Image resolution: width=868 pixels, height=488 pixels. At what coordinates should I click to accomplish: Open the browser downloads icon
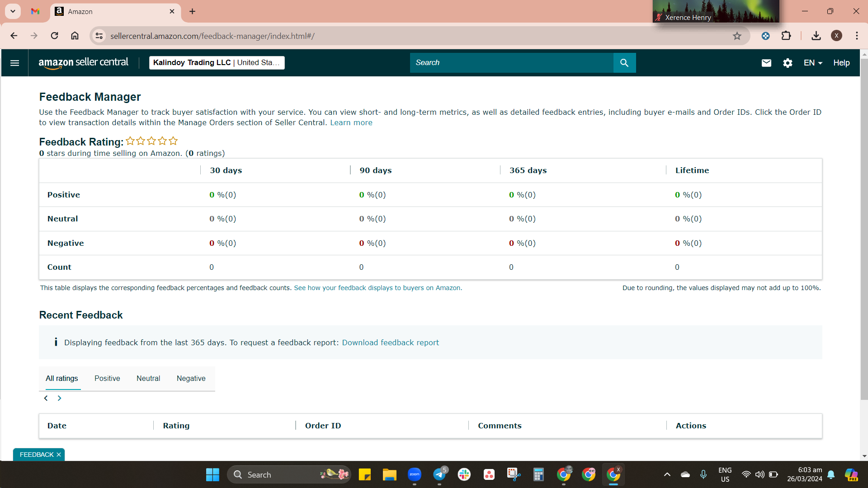(x=816, y=36)
